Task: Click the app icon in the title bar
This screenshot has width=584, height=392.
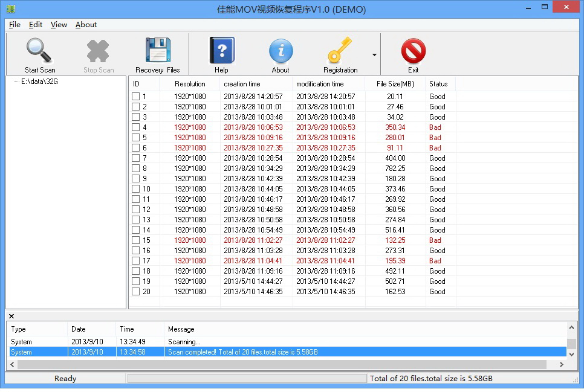Action: coord(10,9)
